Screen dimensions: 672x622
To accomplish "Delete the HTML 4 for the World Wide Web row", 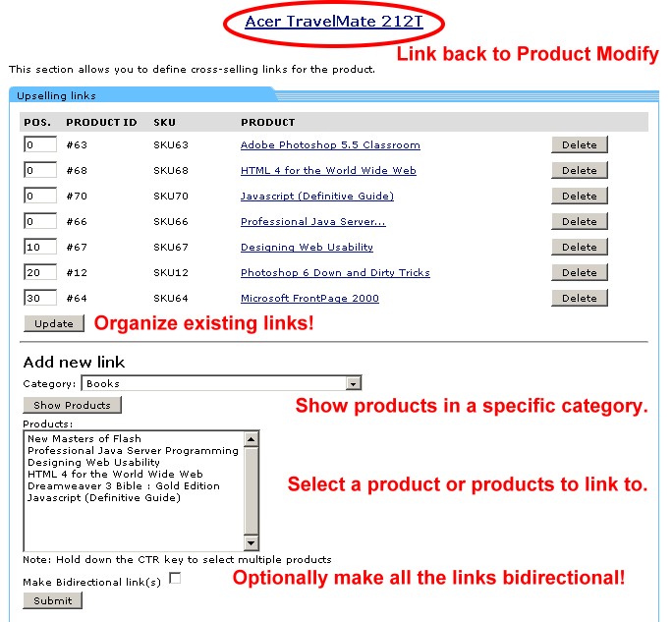I will tap(580, 171).
